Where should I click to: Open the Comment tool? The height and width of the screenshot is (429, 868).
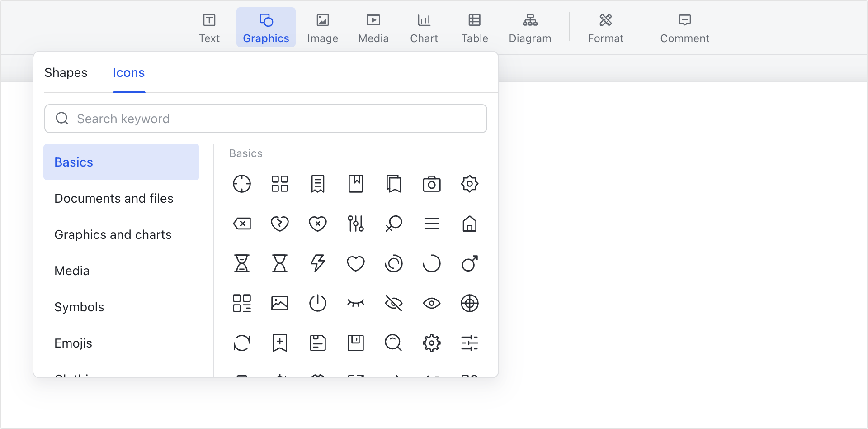point(684,27)
